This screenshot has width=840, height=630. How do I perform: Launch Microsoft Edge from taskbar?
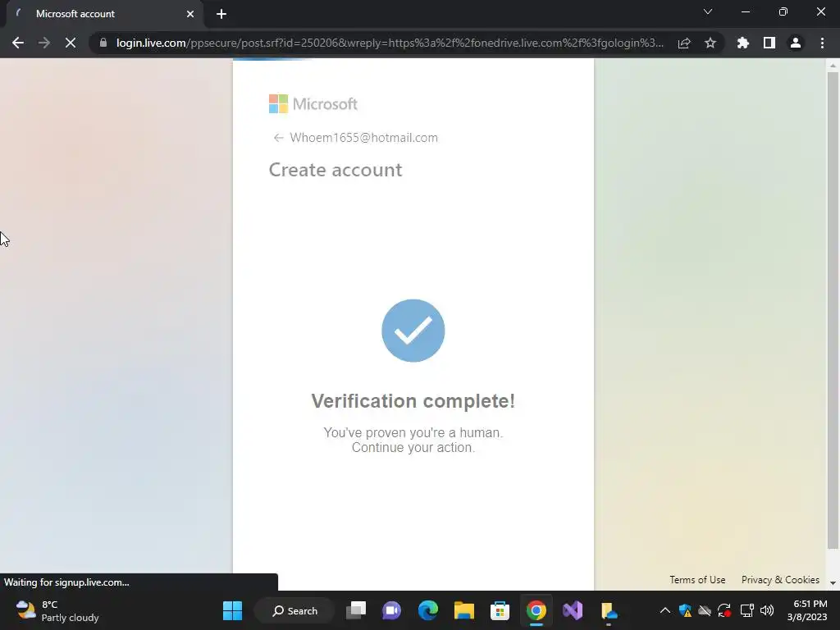[427, 610]
